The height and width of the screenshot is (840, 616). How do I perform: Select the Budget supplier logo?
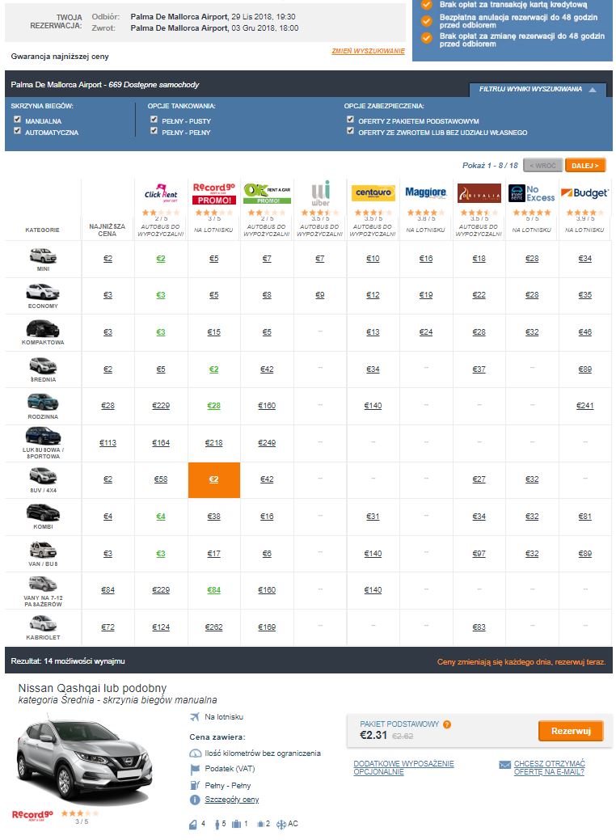coord(584,193)
